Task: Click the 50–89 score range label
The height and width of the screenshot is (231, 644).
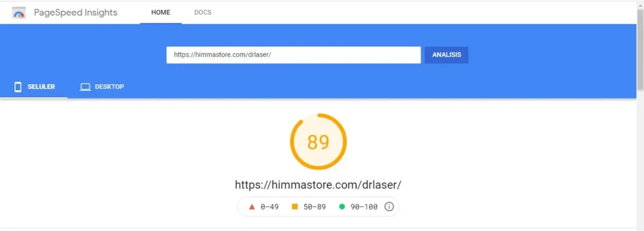Action: [314, 207]
